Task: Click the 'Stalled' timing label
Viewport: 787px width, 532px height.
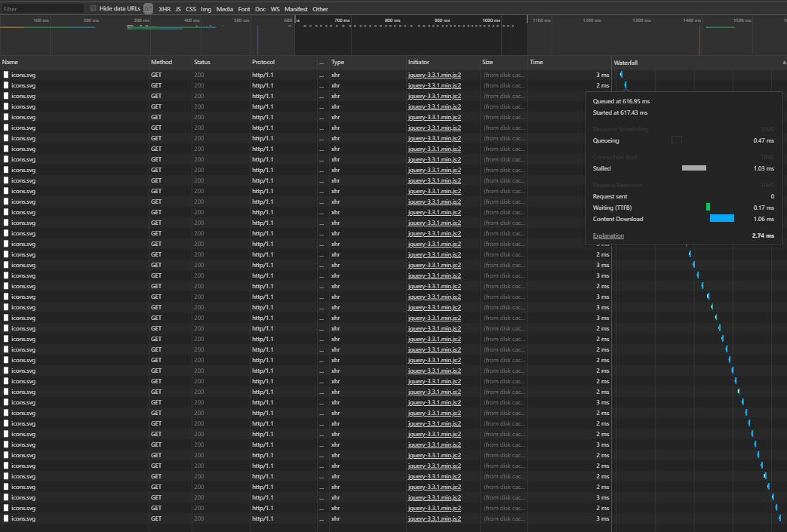Action: (601, 168)
